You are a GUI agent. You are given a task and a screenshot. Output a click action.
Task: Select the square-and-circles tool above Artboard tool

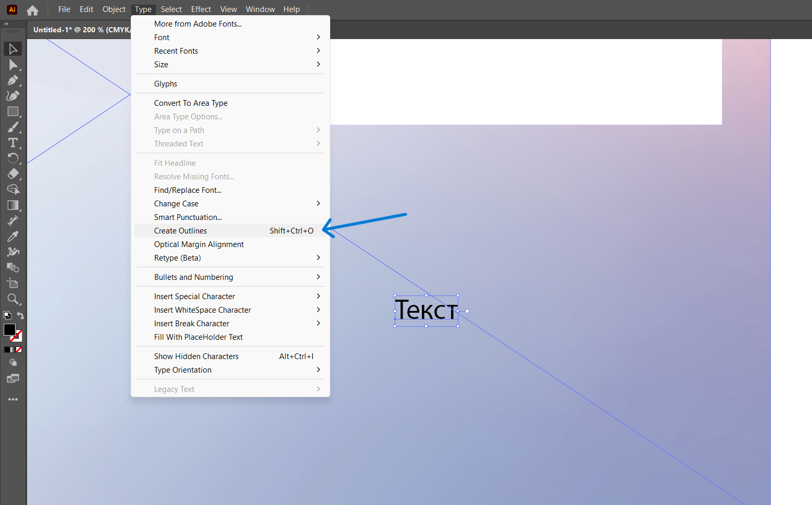click(x=13, y=268)
